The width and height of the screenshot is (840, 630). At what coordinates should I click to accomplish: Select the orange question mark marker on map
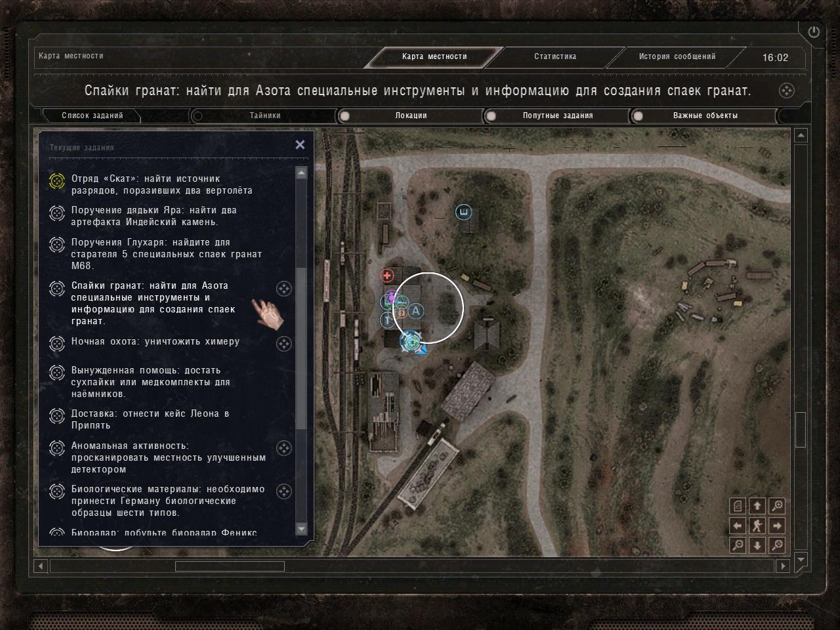400,314
